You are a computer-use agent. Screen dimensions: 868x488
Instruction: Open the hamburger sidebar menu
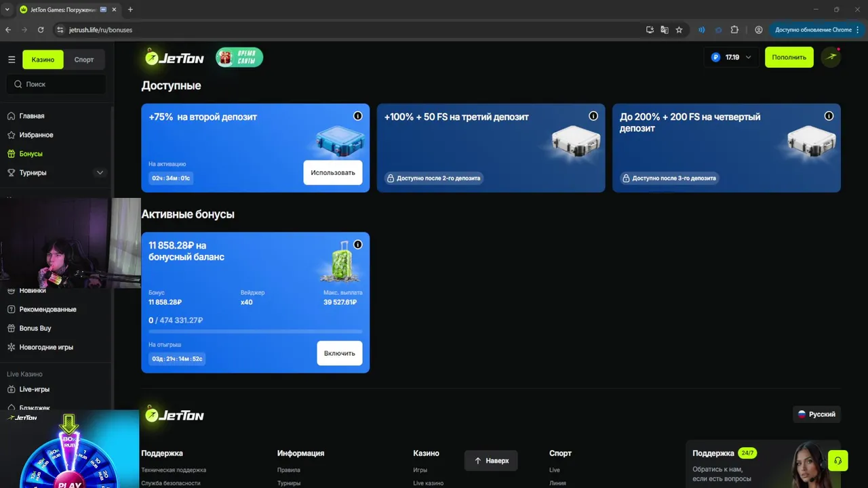pos(12,60)
